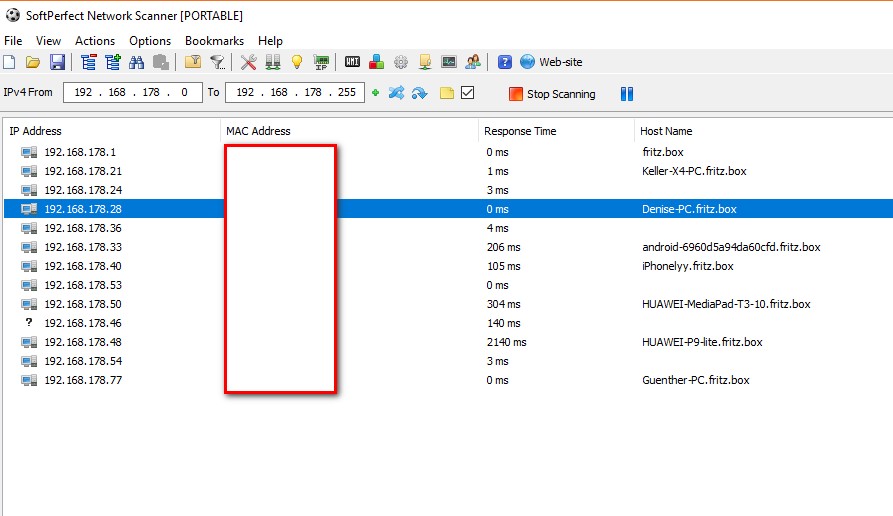This screenshot has height=516, width=893.
Task: Open the Bookmarks menu
Action: click(214, 41)
